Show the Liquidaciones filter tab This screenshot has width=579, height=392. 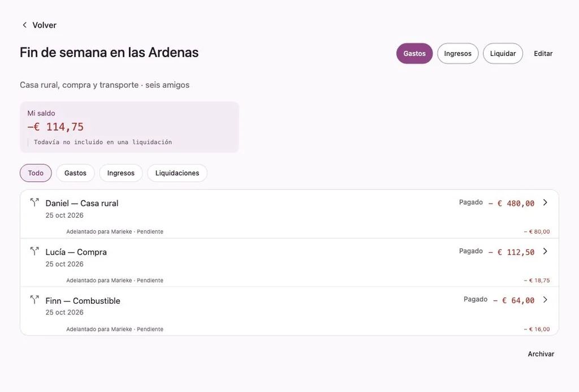coord(177,173)
